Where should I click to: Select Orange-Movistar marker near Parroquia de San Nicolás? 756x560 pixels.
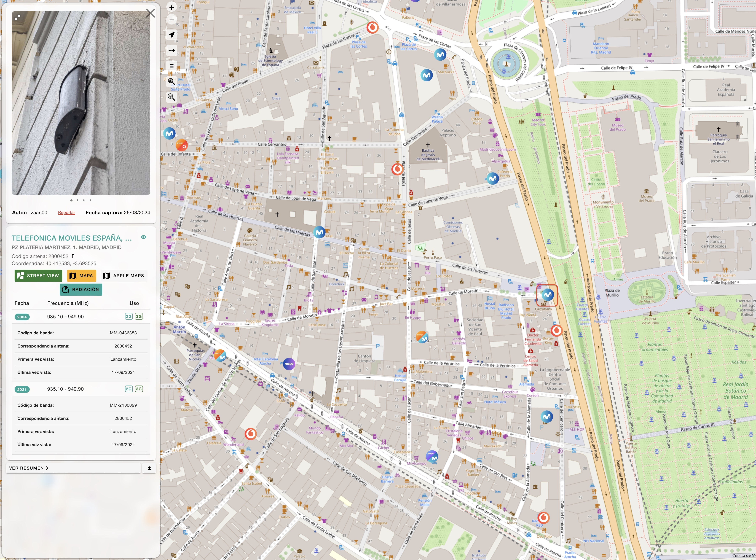pos(220,356)
